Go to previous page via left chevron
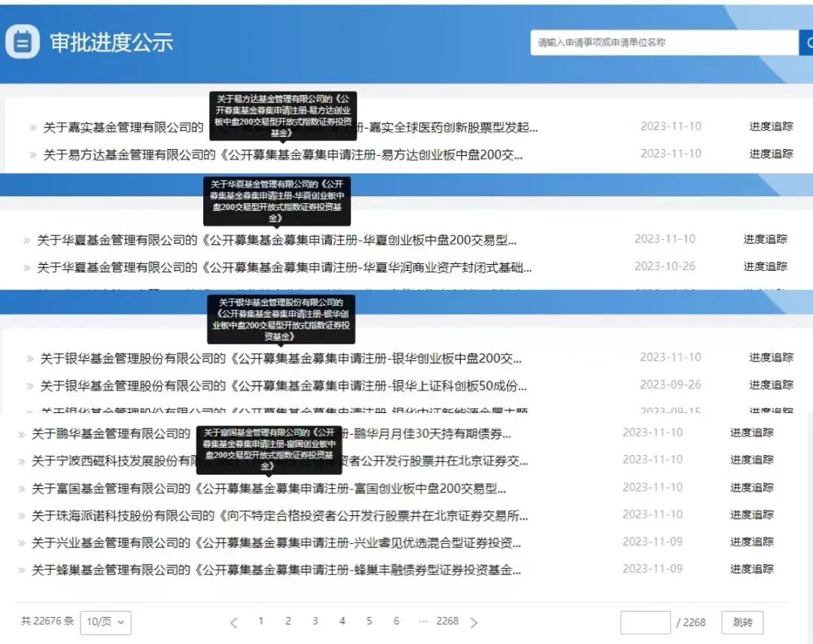The height and width of the screenshot is (644, 813). [x=233, y=622]
